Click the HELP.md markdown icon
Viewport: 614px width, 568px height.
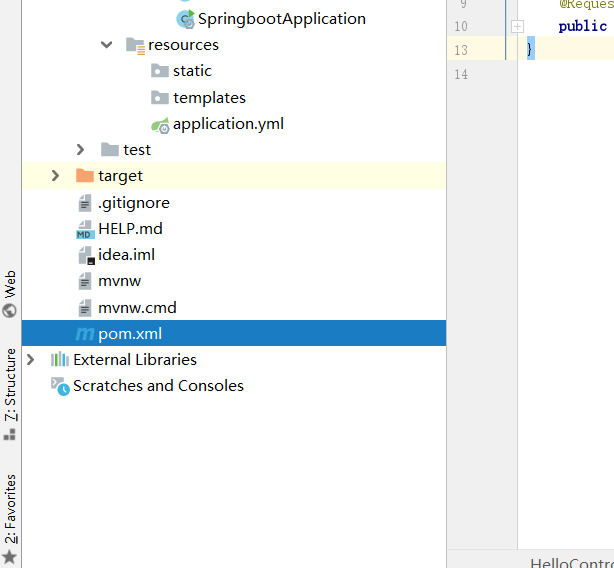(x=85, y=229)
